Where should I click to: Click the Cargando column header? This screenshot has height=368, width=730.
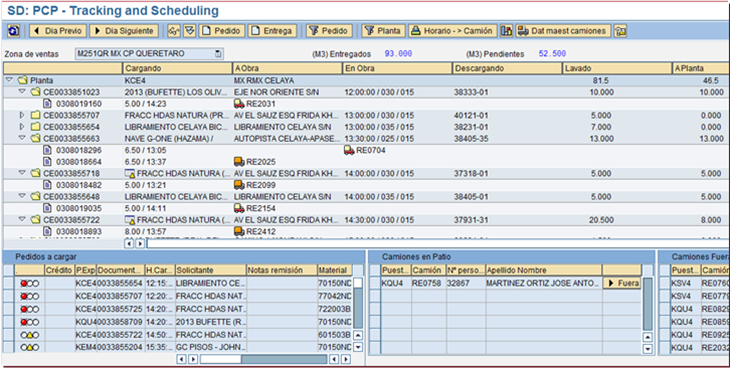click(x=177, y=68)
